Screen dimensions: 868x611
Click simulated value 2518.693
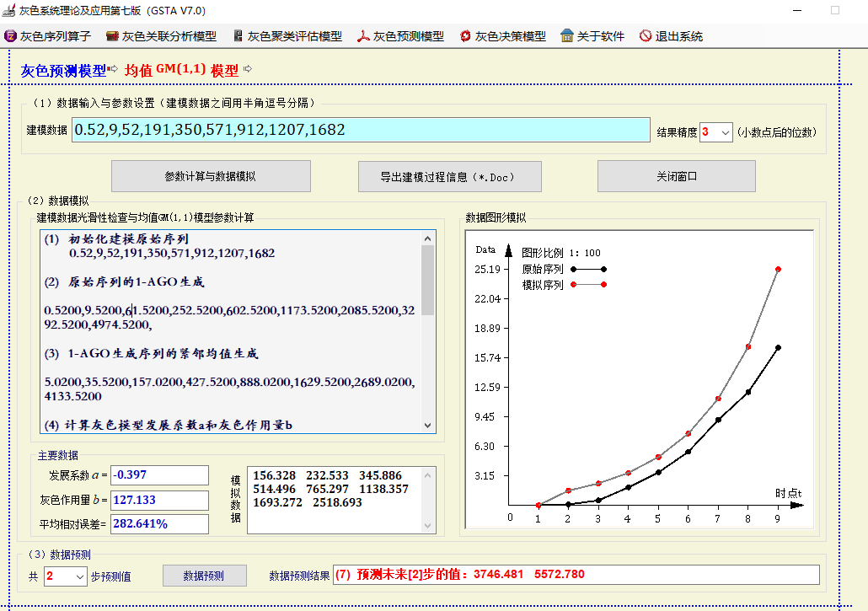click(337, 502)
